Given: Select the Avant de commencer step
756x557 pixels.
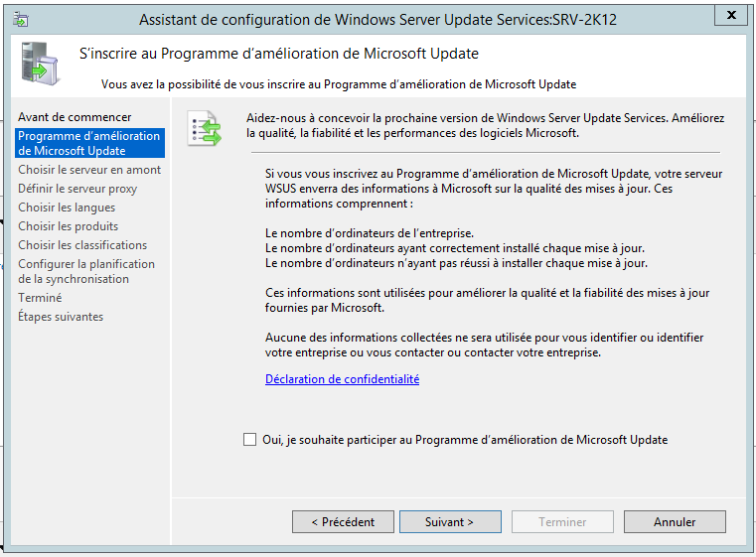Looking at the screenshot, I should [75, 117].
